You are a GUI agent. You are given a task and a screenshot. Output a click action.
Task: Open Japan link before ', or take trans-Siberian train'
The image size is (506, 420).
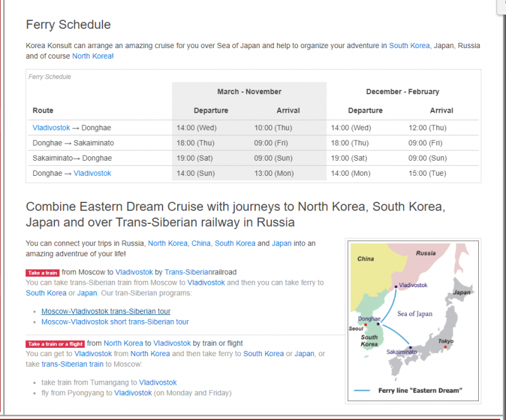(x=304, y=354)
